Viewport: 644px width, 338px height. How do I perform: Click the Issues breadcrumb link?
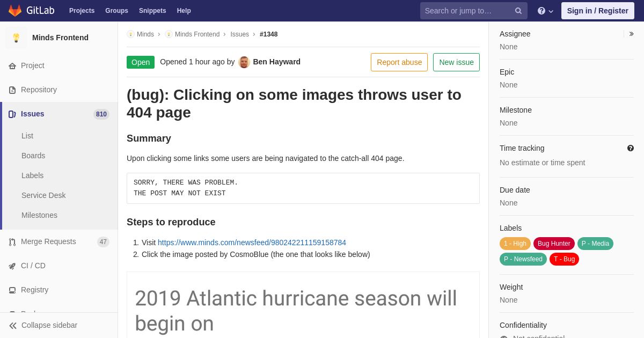tap(239, 34)
